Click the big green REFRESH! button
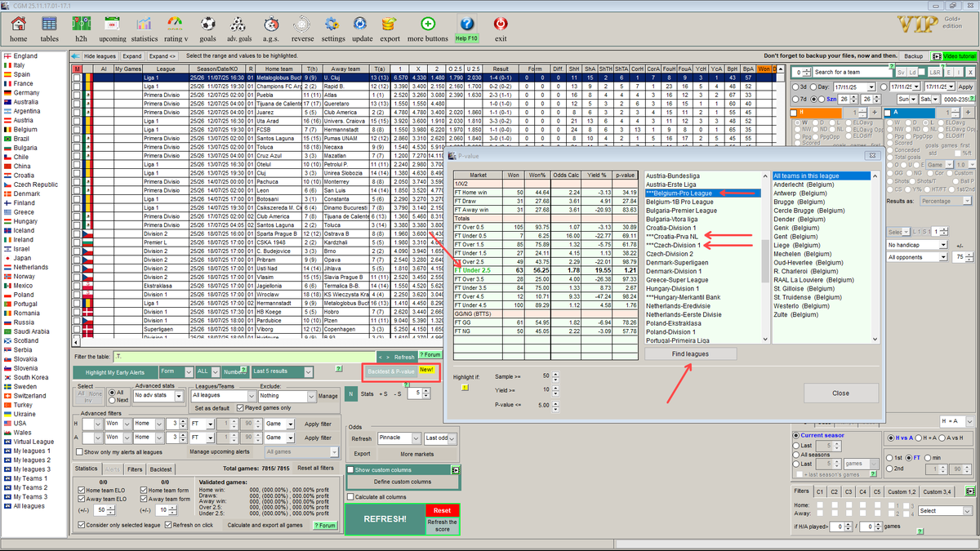This screenshot has height=551, width=980. [x=384, y=518]
